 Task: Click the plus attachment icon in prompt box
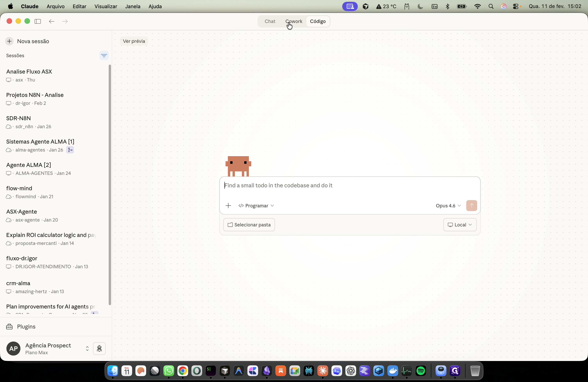(x=228, y=206)
